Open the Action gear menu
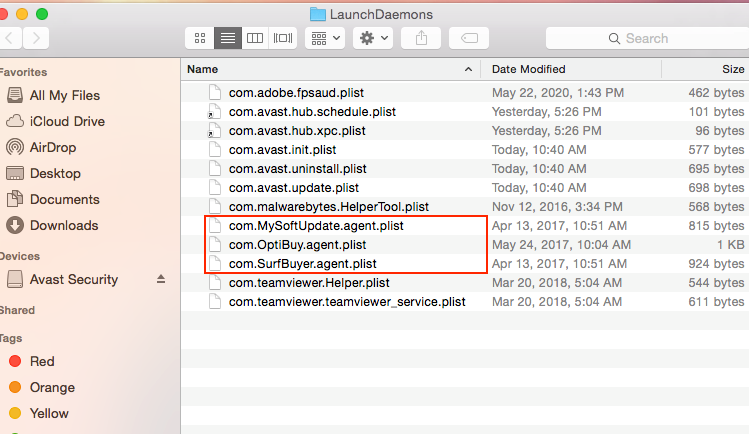 point(373,38)
